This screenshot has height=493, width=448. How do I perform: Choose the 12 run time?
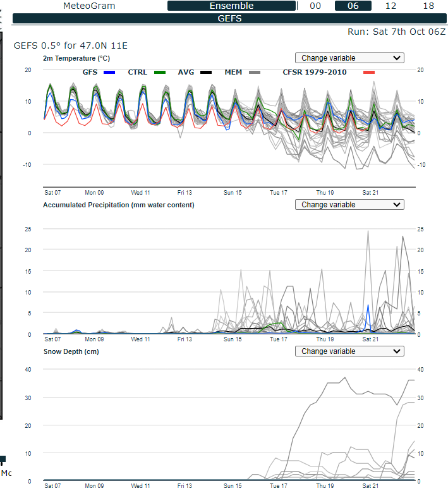pyautogui.click(x=390, y=6)
